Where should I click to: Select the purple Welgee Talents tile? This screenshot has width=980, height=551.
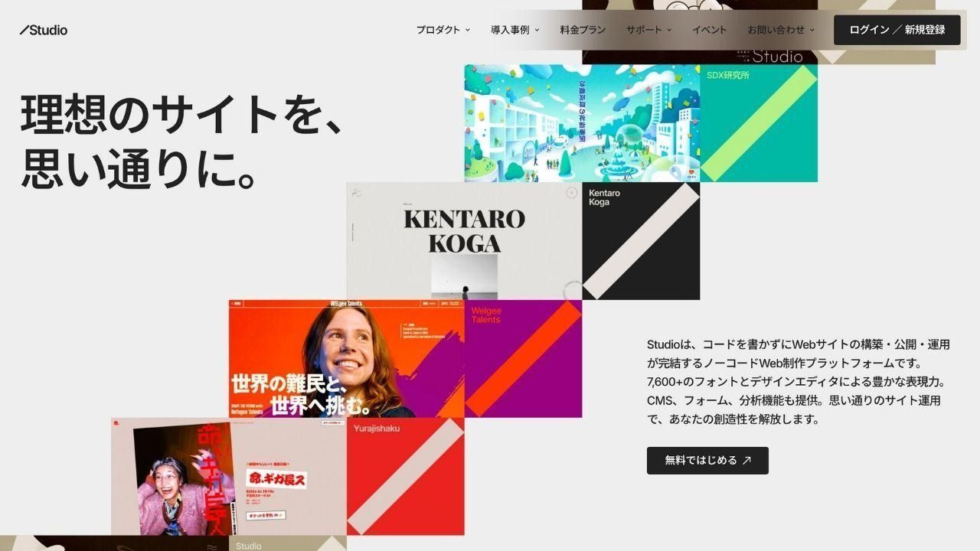523,359
